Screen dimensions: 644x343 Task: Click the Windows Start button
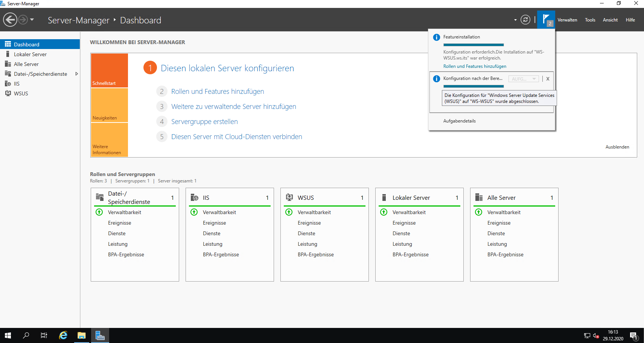[8, 335]
